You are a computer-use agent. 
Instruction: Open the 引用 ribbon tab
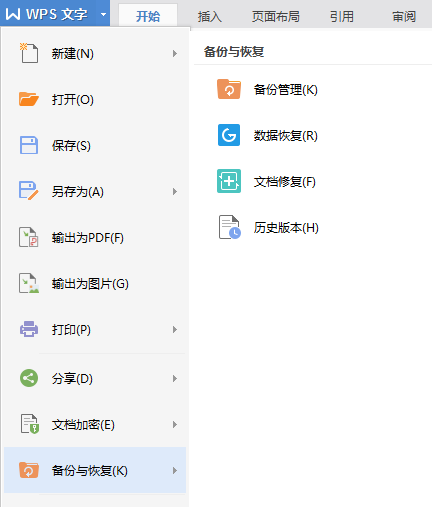342,16
